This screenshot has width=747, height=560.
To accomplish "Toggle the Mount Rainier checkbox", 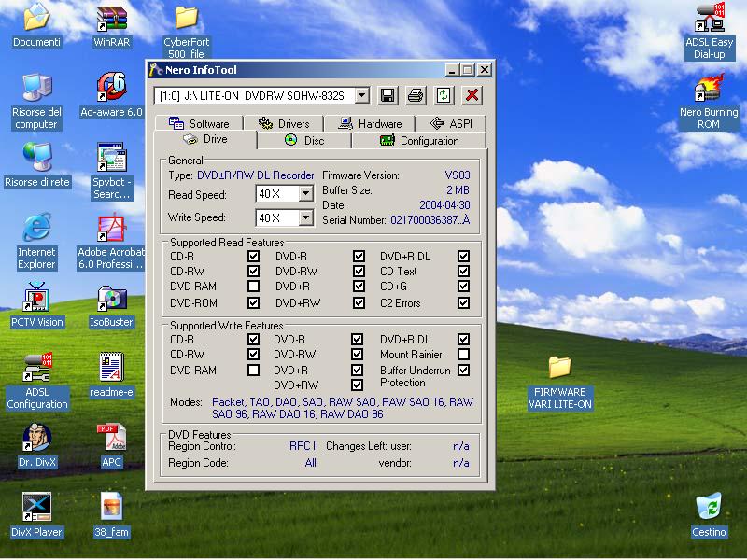I will [x=463, y=355].
